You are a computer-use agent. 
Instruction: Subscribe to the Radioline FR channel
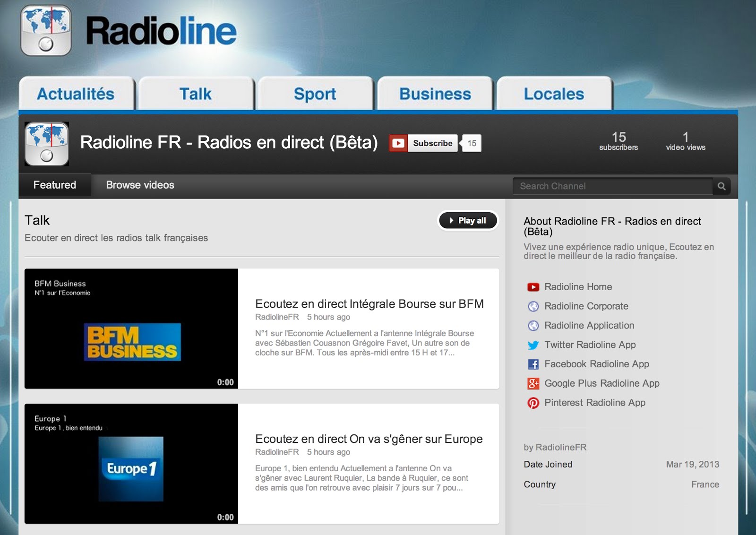pyautogui.click(x=423, y=143)
